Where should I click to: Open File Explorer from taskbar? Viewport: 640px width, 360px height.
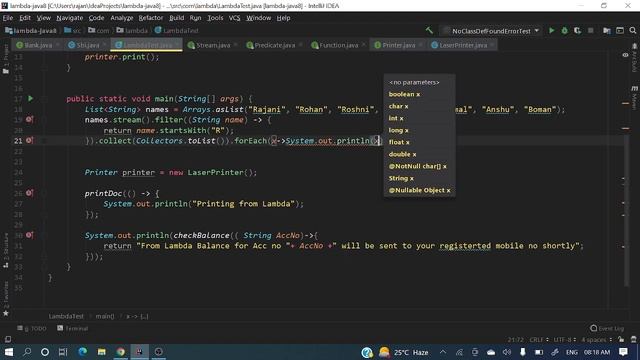click(x=102, y=352)
